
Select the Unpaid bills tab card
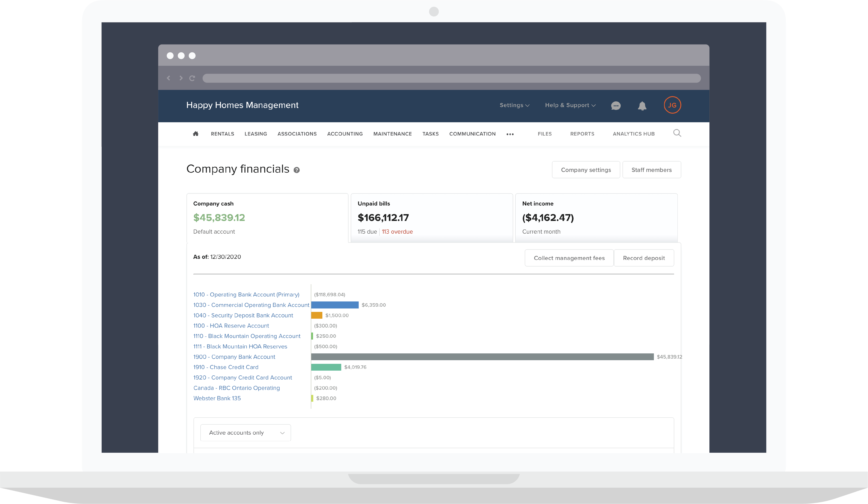tap(432, 218)
